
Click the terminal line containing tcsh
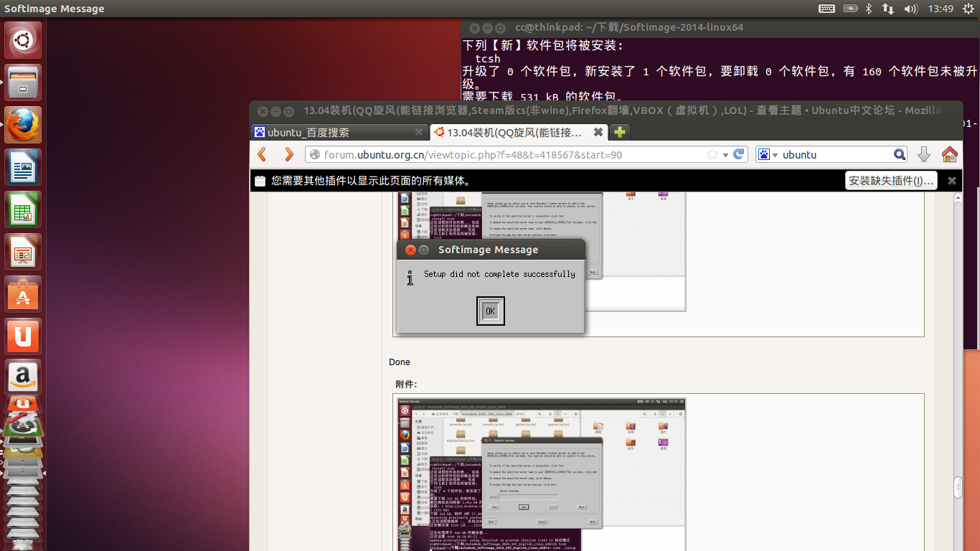pos(488,59)
